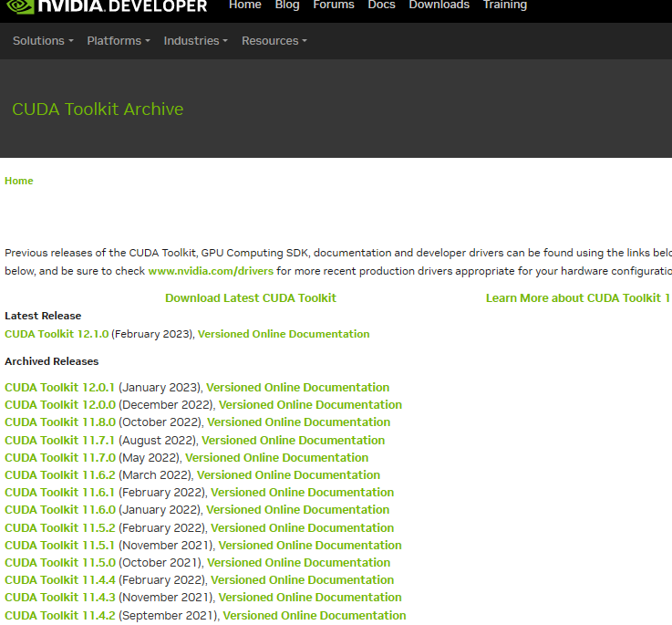Image resolution: width=672 pixels, height=625 pixels.
Task: Open the www.nvidia.com/drivers link
Action: coord(211,271)
